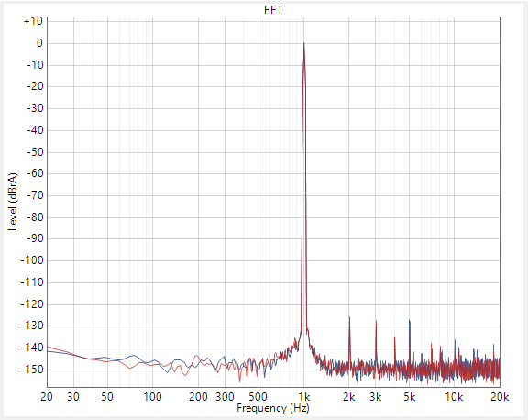Click the -60 level axis tick label
Screen dimensions: 528x420
35,173
